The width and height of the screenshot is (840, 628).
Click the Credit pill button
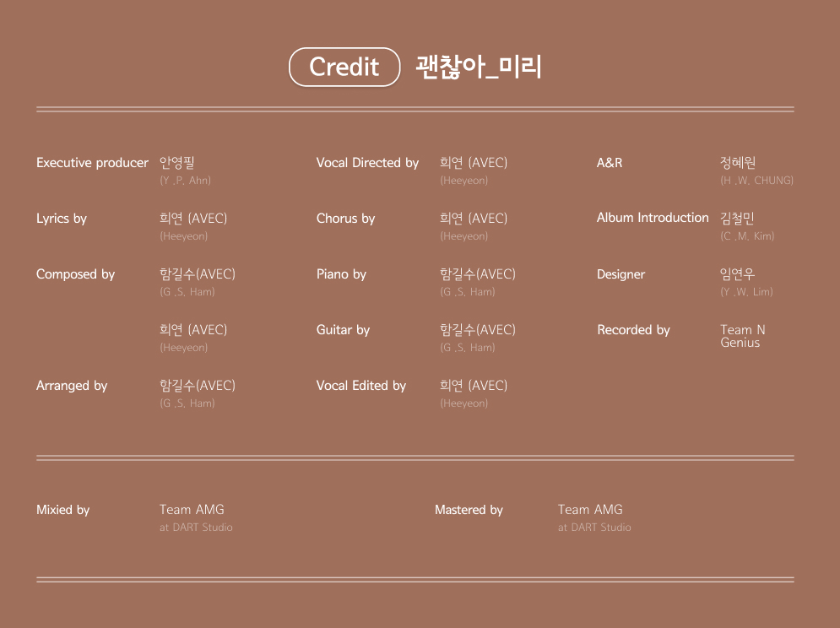(344, 67)
